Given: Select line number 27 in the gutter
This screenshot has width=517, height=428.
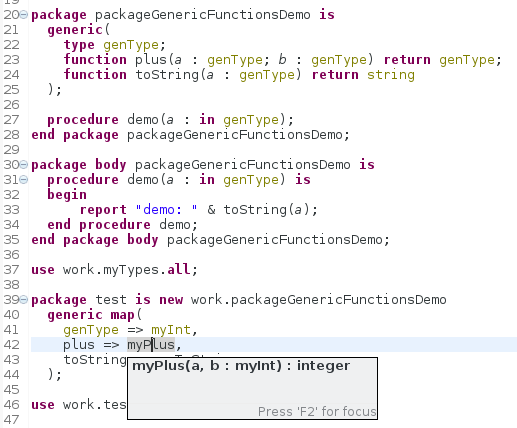Looking at the screenshot, I should pyautogui.click(x=12, y=120).
